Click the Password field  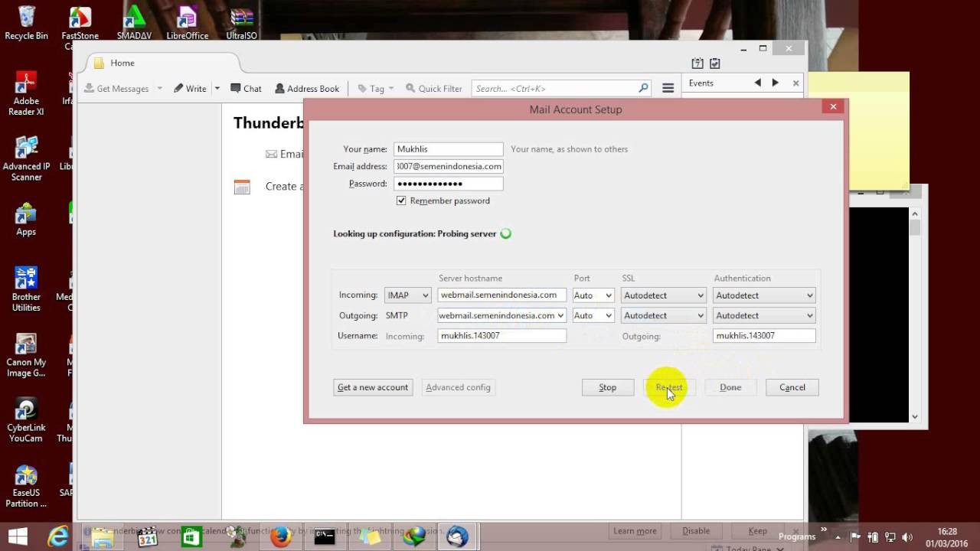449,184
